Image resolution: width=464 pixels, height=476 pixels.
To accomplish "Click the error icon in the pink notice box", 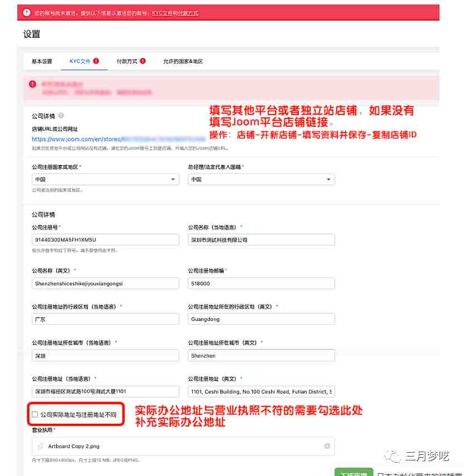I will 32,84.
